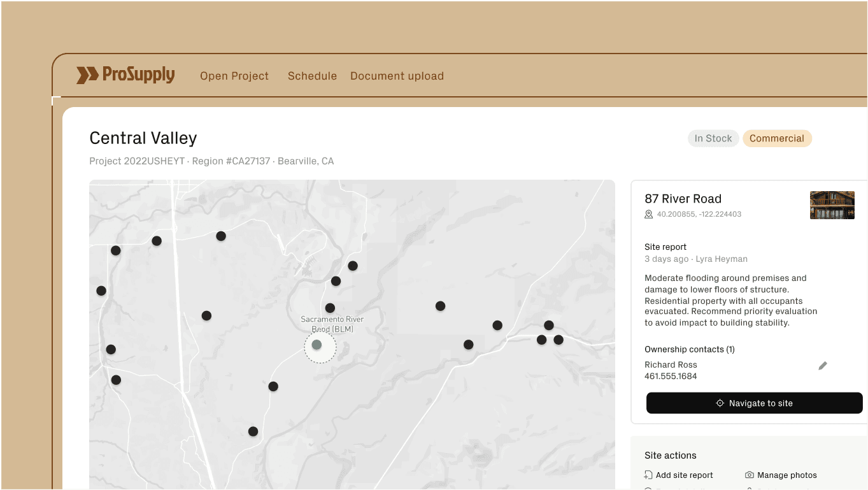Image resolution: width=868 pixels, height=490 pixels.
Task: Open the Open Project menu
Action: coord(234,76)
